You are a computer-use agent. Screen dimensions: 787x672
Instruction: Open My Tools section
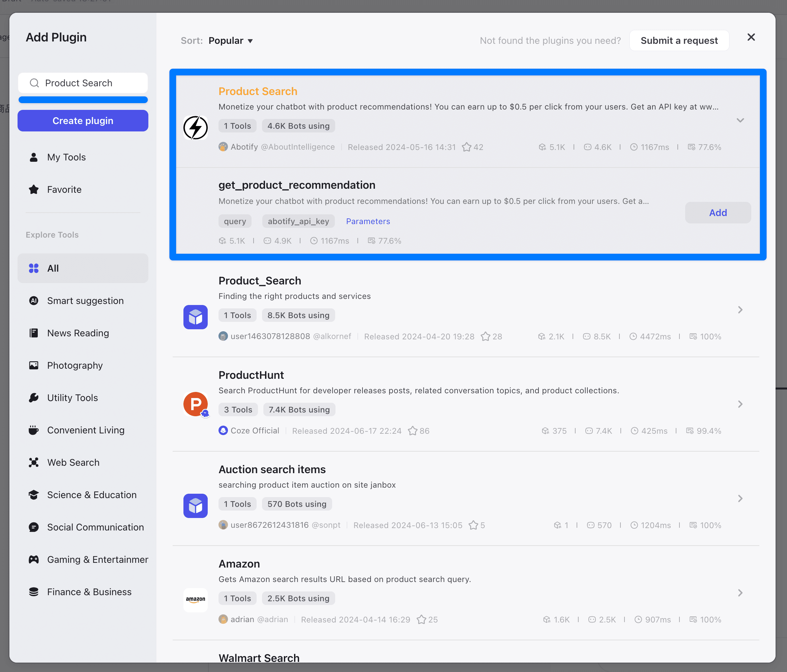(x=66, y=157)
